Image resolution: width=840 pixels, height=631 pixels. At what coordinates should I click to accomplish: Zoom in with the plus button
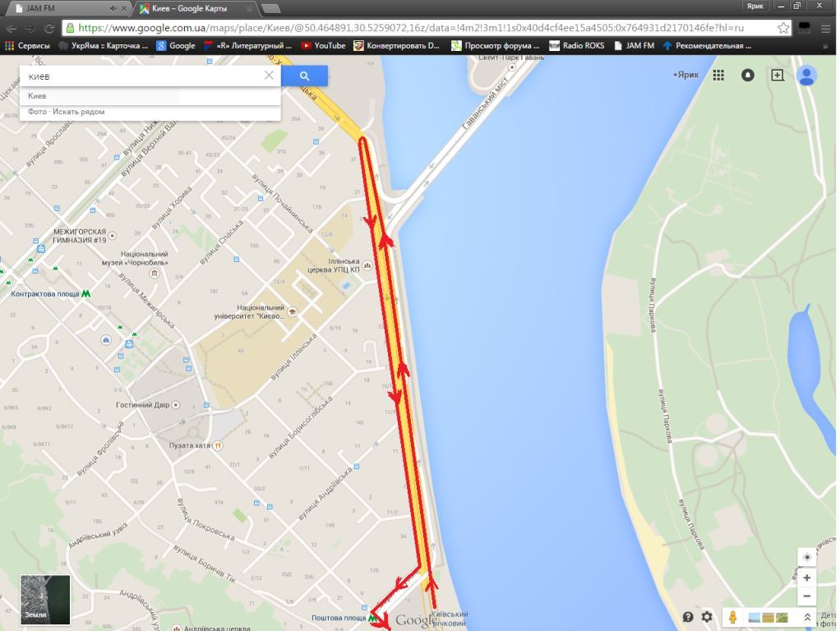pos(807,578)
